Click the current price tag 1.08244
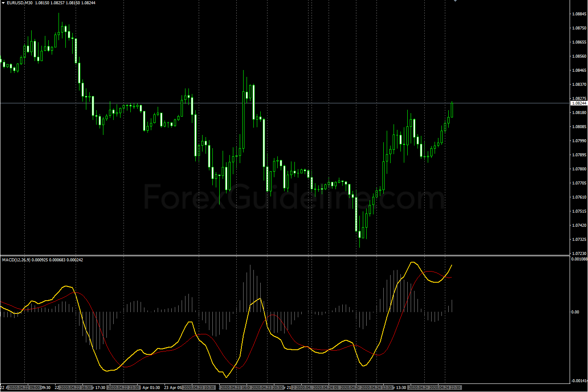This screenshot has width=588, height=392. [x=579, y=103]
